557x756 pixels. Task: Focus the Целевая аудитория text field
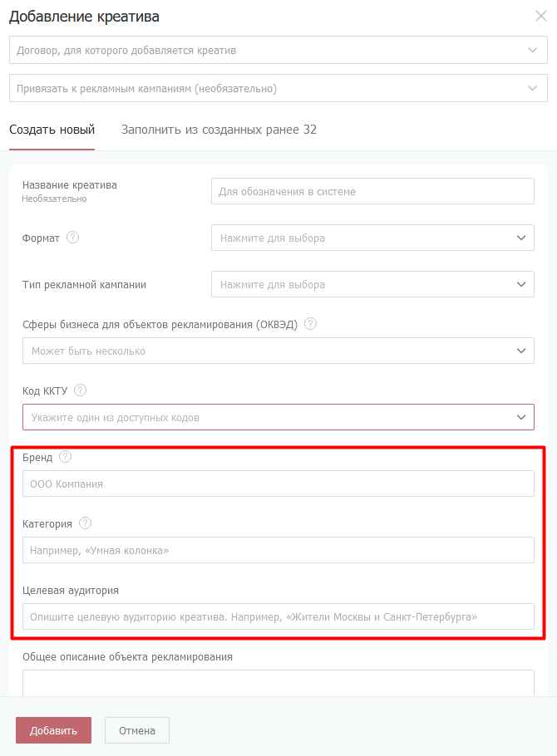pos(278,616)
